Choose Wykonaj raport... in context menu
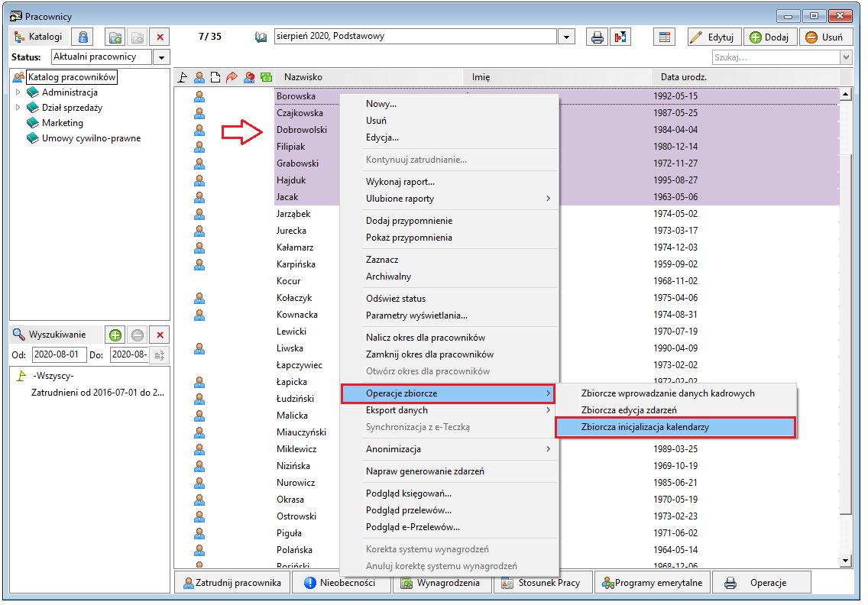 point(449,182)
